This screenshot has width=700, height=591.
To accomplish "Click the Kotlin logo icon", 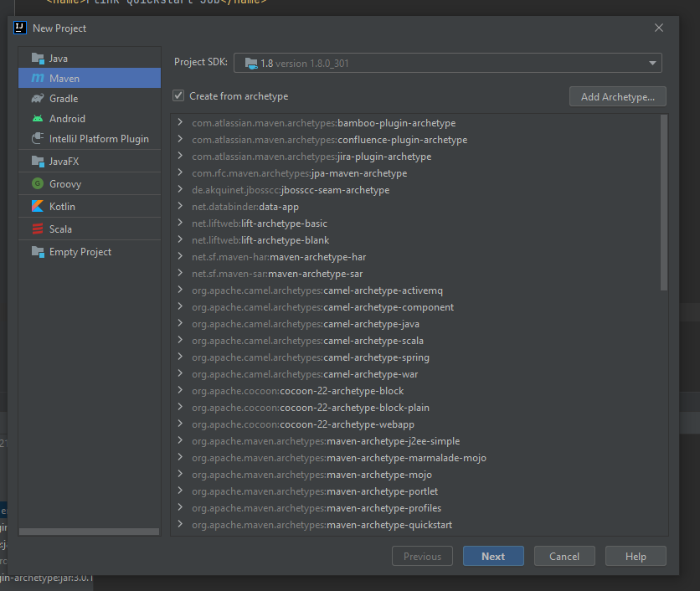I will pos(38,206).
